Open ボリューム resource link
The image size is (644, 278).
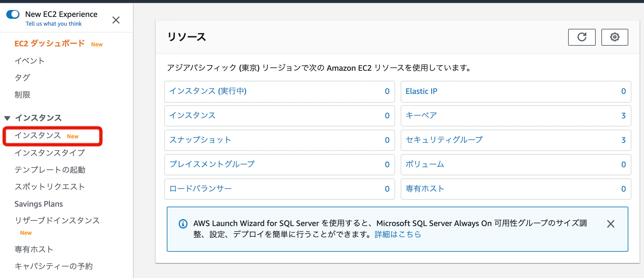(425, 164)
